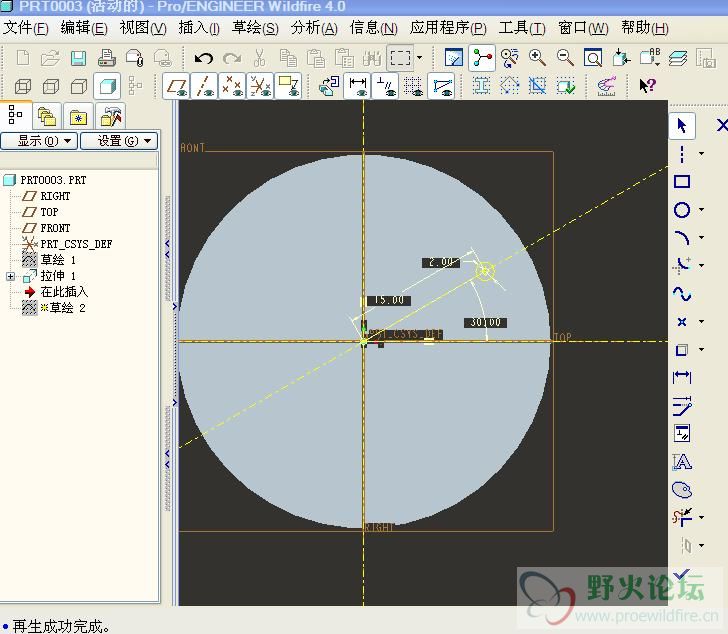Screen dimensions: 728x634
Task: Redo the last undone action
Action: pyautogui.click(x=232, y=58)
